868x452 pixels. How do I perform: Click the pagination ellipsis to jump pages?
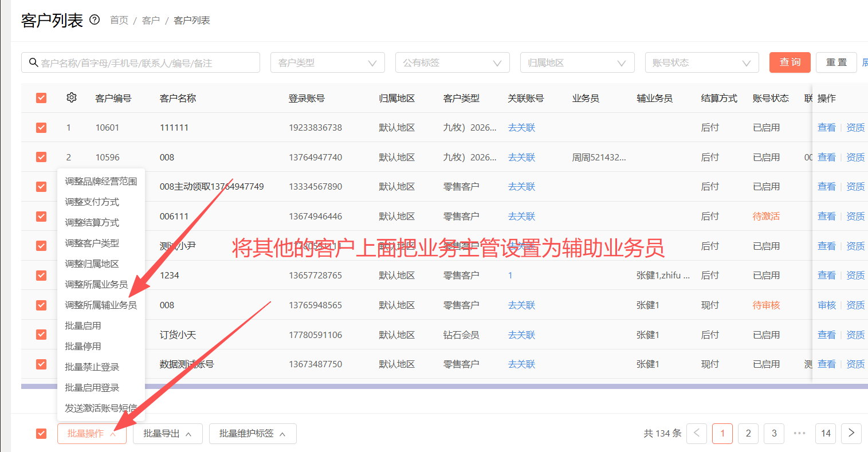point(800,433)
